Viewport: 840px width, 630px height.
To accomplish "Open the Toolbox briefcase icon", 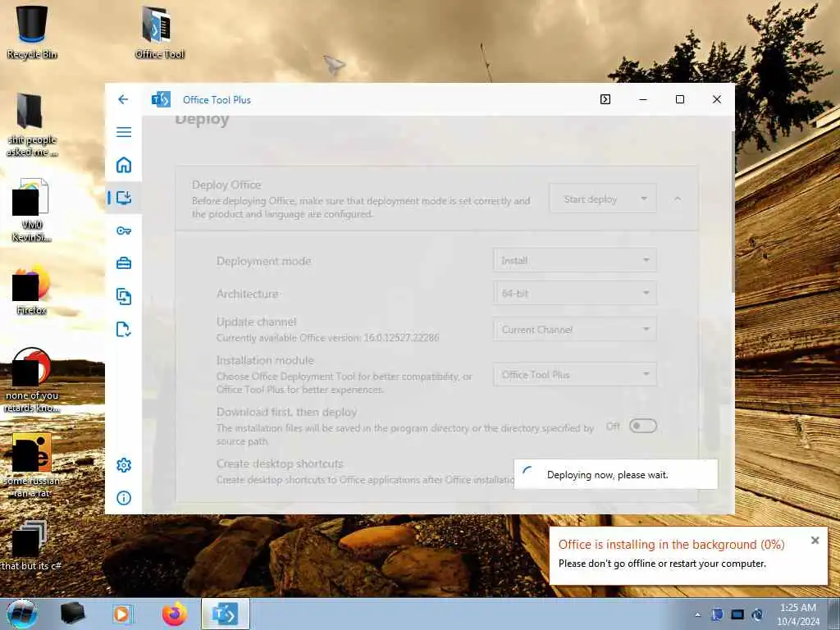I will tap(124, 263).
